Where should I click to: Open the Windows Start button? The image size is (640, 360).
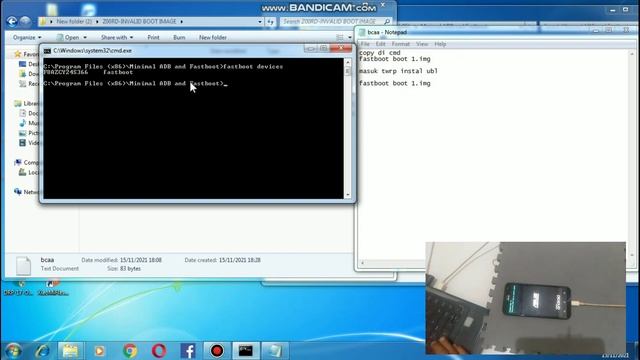tap(13, 351)
